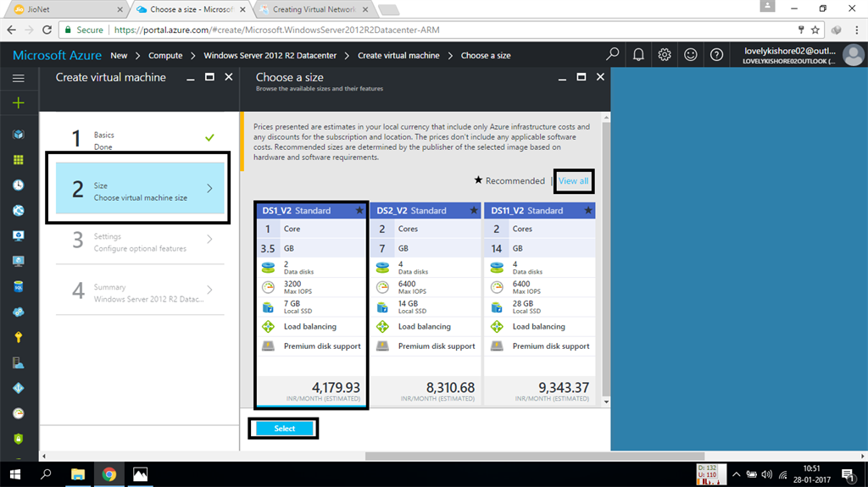868x487 pixels.
Task: Click the star on the DS11_V2 card
Action: 588,210
